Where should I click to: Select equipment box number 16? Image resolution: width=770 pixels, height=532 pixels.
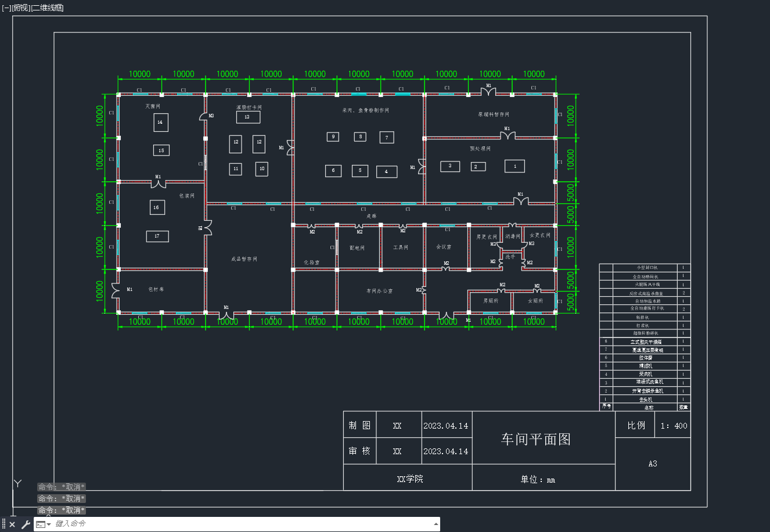pyautogui.click(x=157, y=207)
